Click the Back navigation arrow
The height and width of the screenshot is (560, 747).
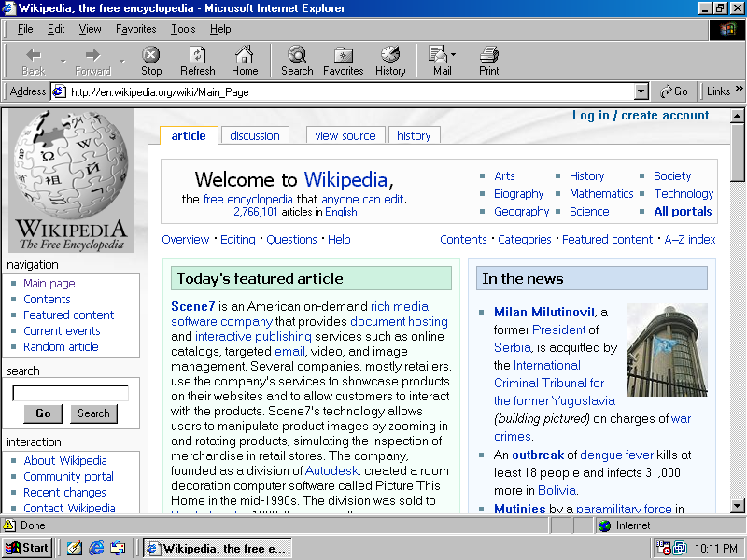(x=34, y=61)
